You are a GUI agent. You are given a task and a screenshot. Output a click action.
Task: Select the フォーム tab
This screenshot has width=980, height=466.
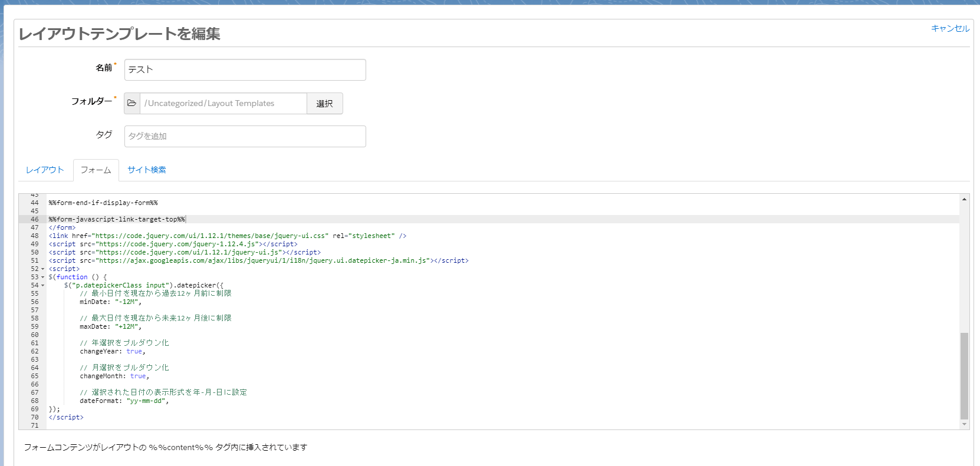pos(96,170)
